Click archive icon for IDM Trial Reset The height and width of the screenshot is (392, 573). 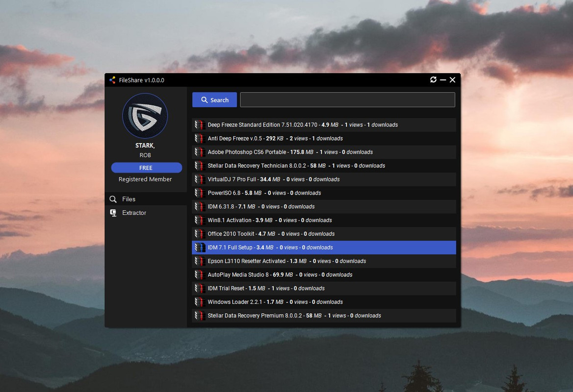pyautogui.click(x=200, y=288)
